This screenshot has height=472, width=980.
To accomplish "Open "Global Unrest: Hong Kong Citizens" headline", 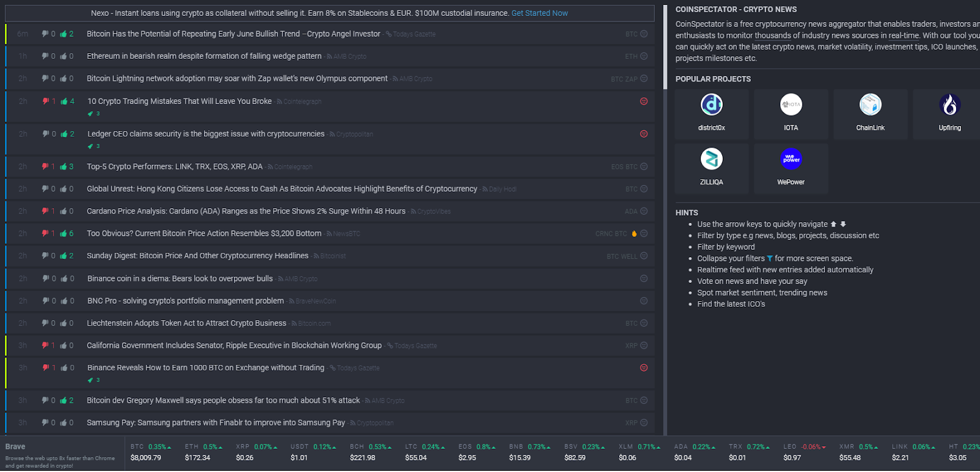I will pos(282,189).
